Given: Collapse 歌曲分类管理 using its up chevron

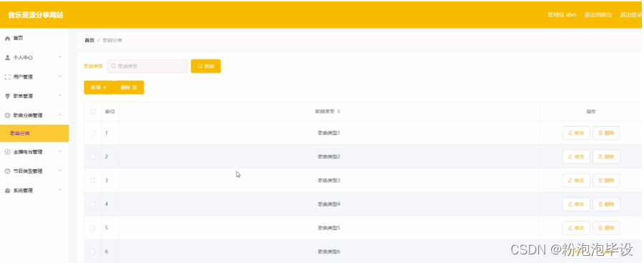Looking at the screenshot, I should coord(60,115).
